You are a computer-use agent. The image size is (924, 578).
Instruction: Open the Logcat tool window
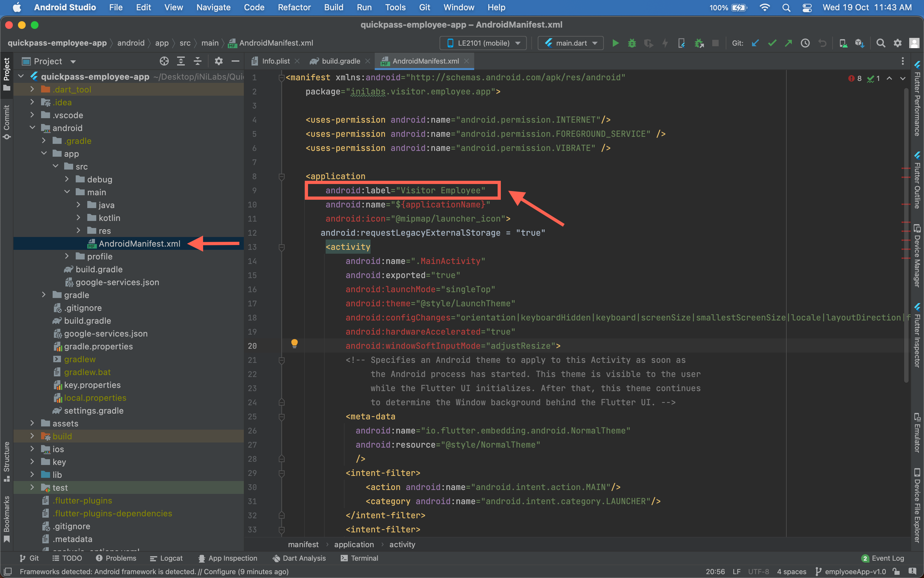pos(167,558)
